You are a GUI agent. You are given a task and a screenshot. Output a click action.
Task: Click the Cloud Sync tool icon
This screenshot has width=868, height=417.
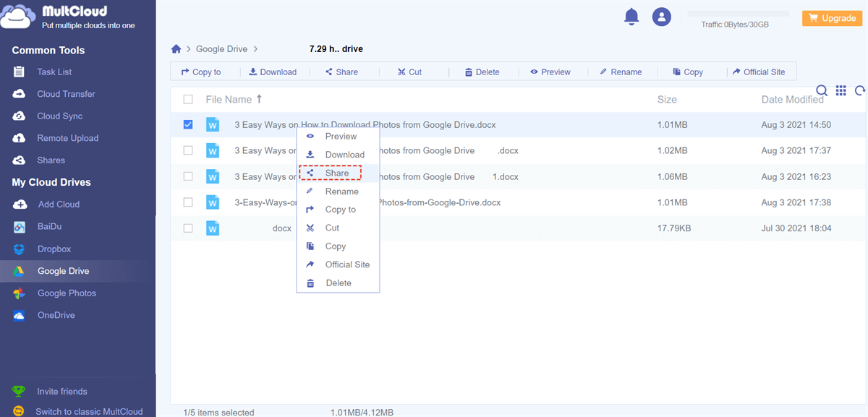point(20,116)
